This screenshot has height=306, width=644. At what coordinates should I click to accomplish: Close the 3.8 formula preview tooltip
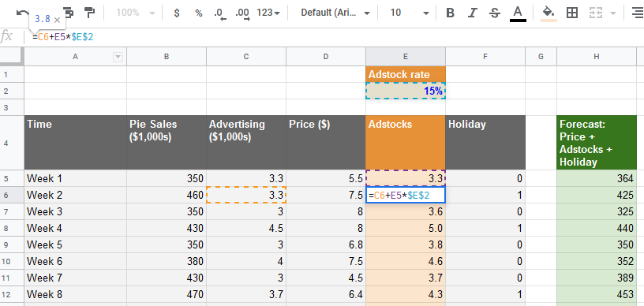pos(57,19)
